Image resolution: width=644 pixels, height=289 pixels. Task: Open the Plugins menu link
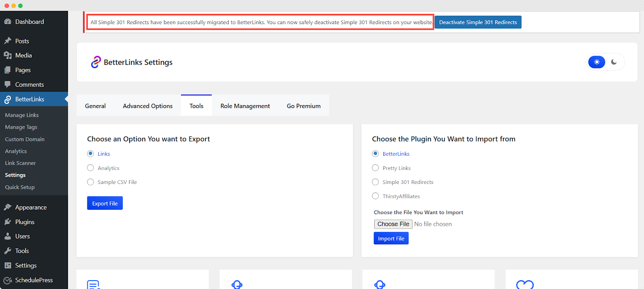[x=25, y=222]
